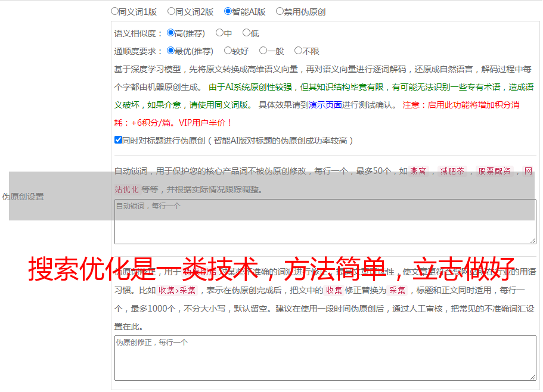Screen dimensions: 543x392
Task: Select 不限 for 通顺度要求
Action: (x=298, y=51)
